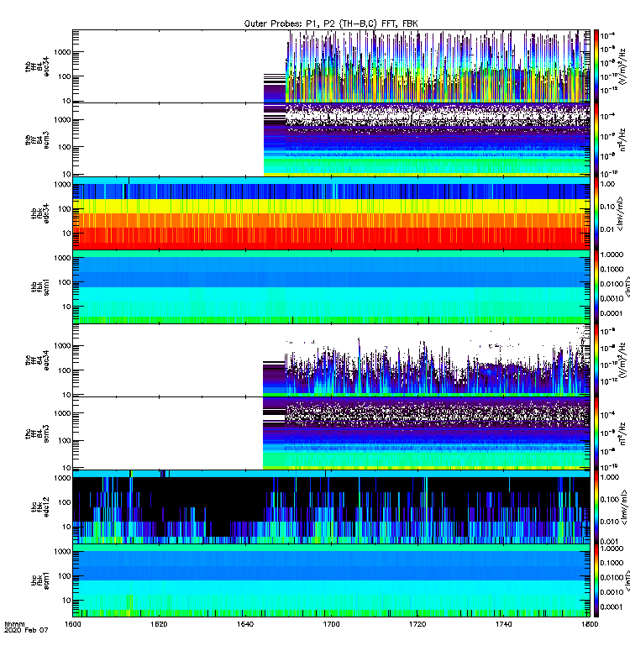Click the thc fbk edc12 panel label
This screenshot has width=630, height=672.
point(39,507)
